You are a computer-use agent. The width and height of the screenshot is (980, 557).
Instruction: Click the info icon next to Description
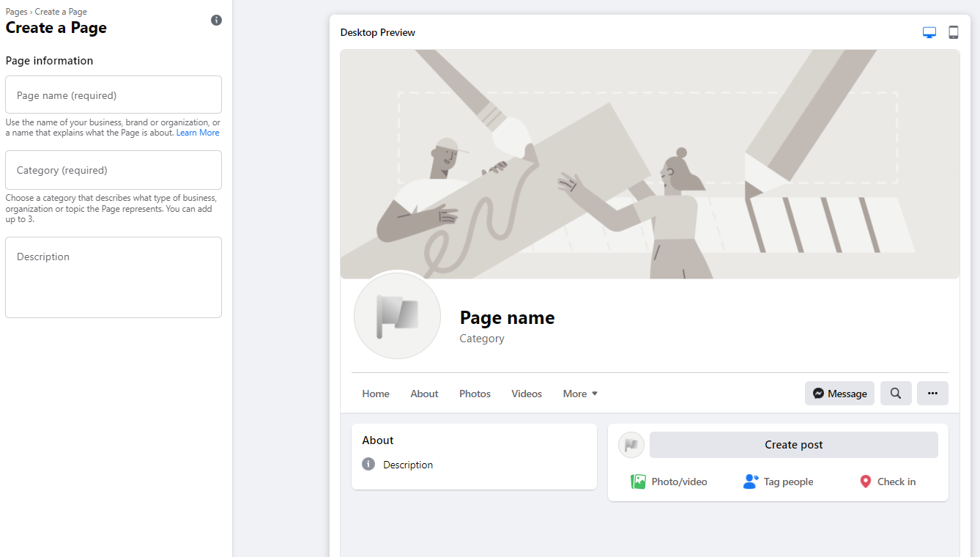(368, 465)
